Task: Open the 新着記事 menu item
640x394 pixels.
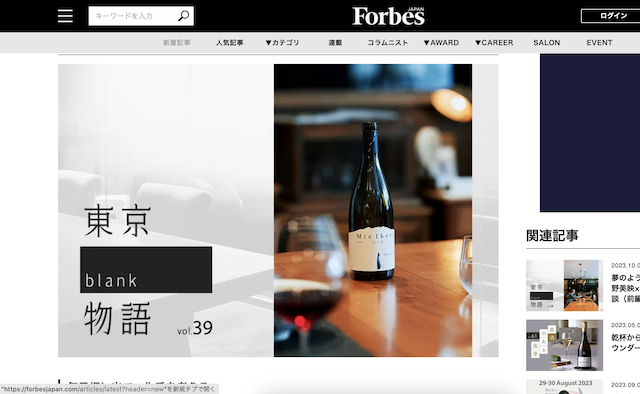Action: point(177,42)
